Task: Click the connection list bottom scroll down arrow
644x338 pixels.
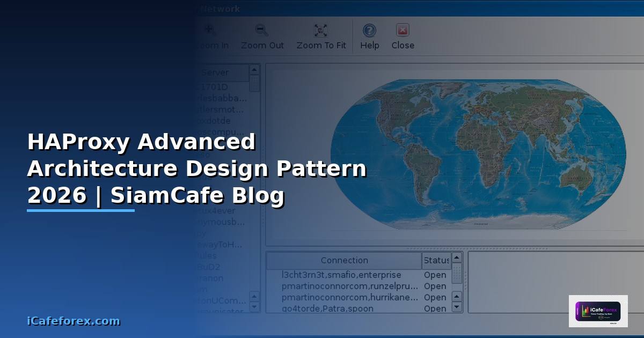Action: coord(457,307)
